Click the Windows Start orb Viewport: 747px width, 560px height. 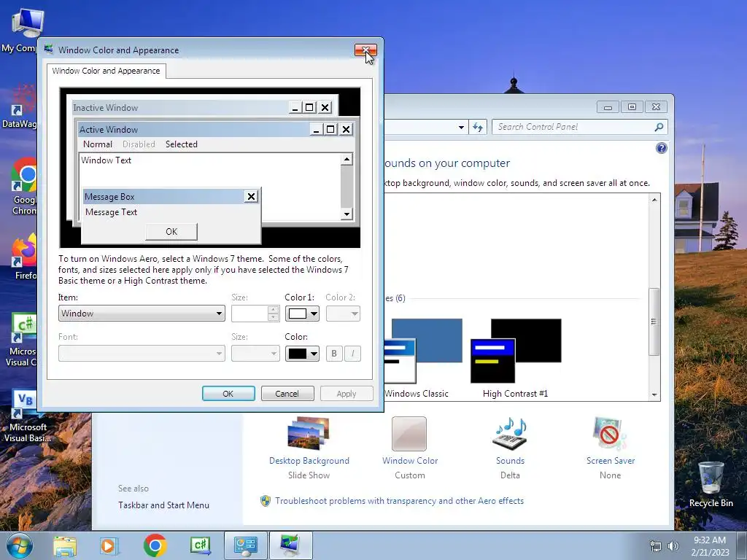tap(20, 545)
